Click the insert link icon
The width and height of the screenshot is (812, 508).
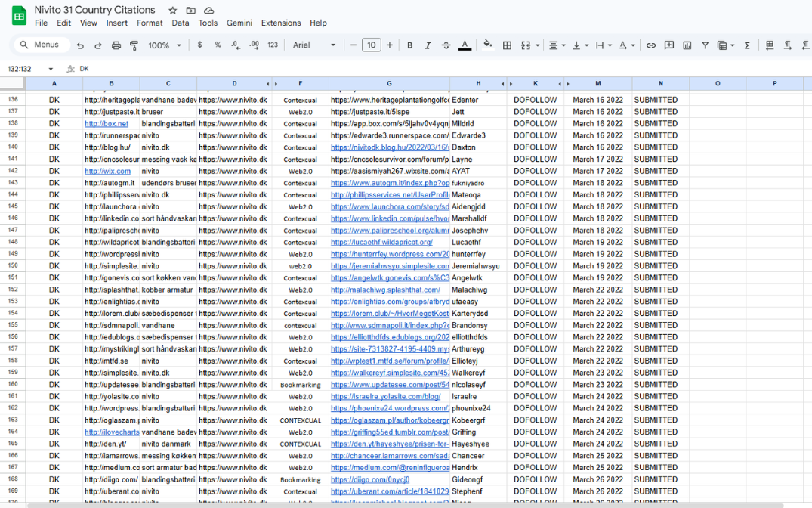(x=650, y=45)
